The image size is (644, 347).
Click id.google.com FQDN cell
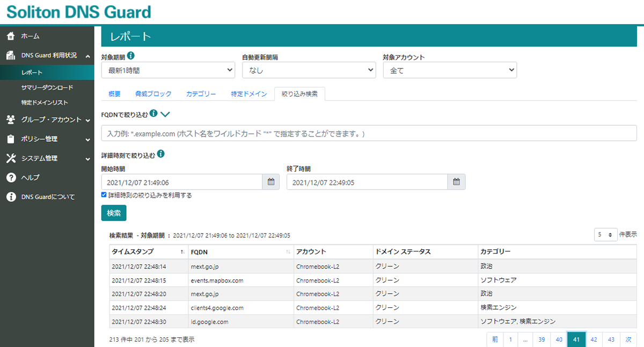pyautogui.click(x=241, y=322)
